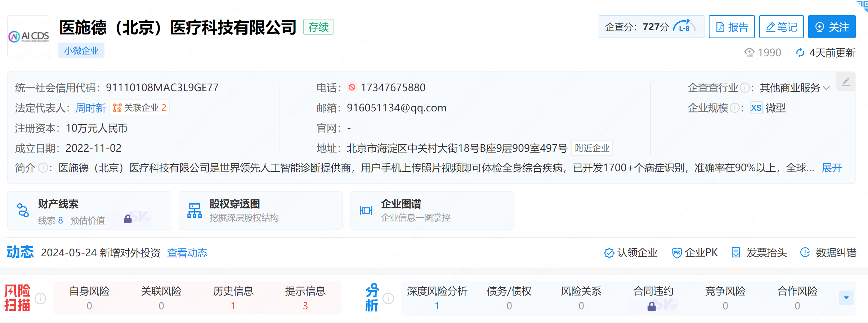The width and height of the screenshot is (868, 323).
Task: Click info icon beside 企查查行业
Action: coord(744,88)
